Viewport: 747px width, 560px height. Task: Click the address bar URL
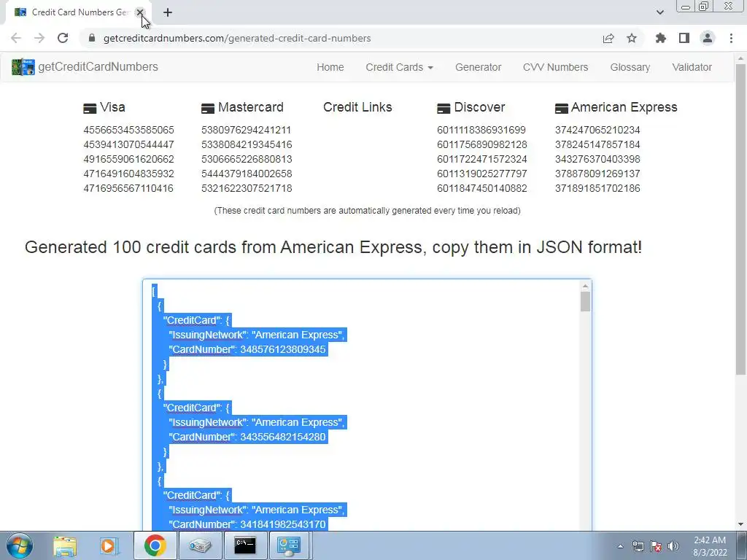(x=237, y=38)
